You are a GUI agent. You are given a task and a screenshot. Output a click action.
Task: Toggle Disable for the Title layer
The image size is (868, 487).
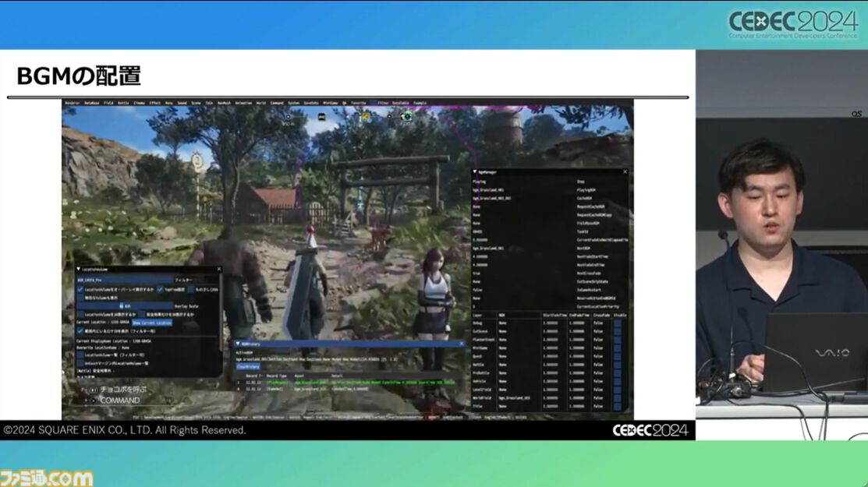coord(618,406)
